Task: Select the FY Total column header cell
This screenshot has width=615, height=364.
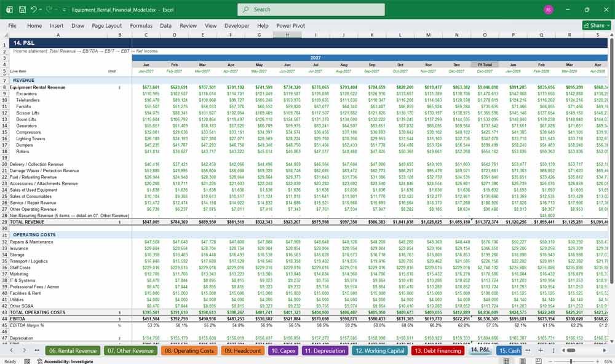Action: click(485, 65)
